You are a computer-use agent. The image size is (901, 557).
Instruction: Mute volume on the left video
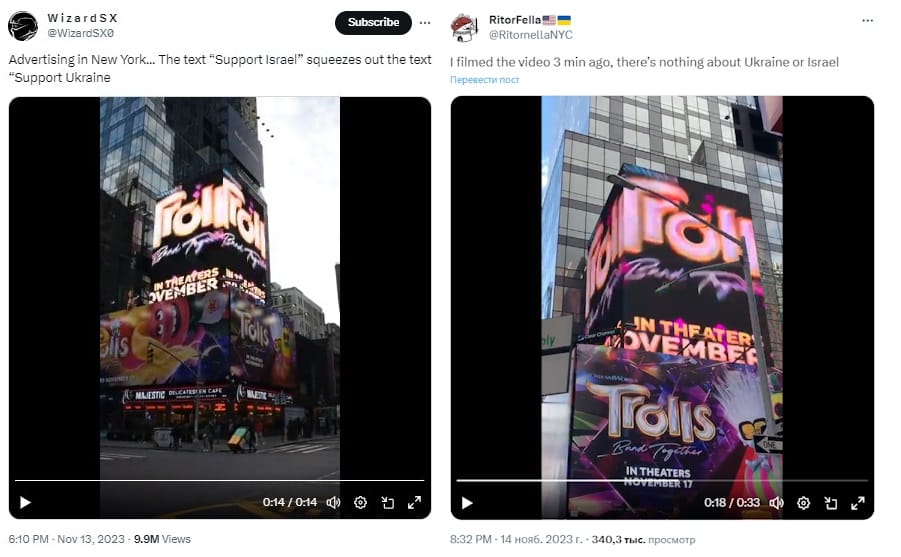coord(333,502)
